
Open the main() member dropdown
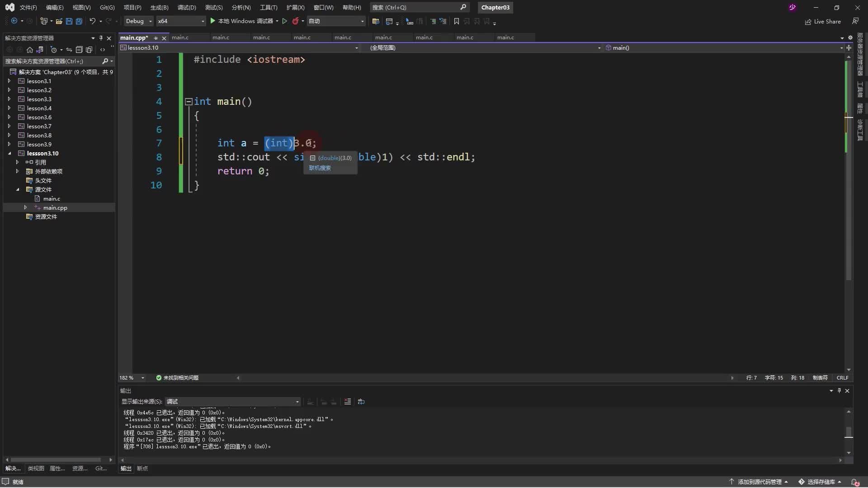[724, 47]
